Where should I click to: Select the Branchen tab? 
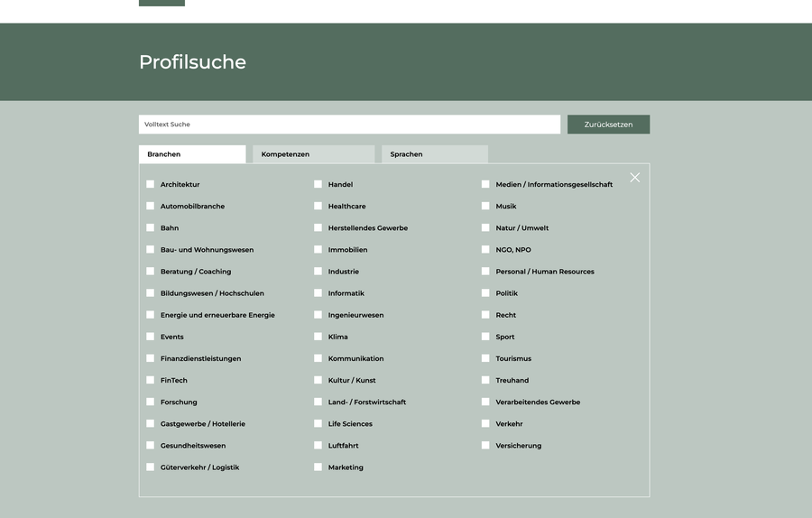[191, 154]
